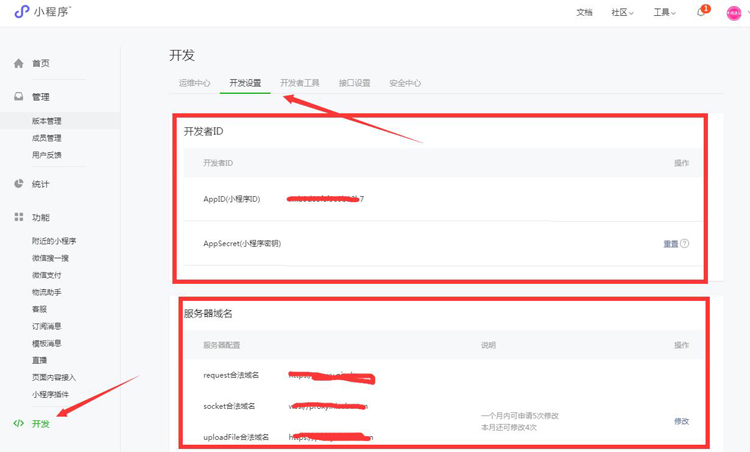Click the 首页 home icon
The height and width of the screenshot is (452, 750).
pos(18,63)
